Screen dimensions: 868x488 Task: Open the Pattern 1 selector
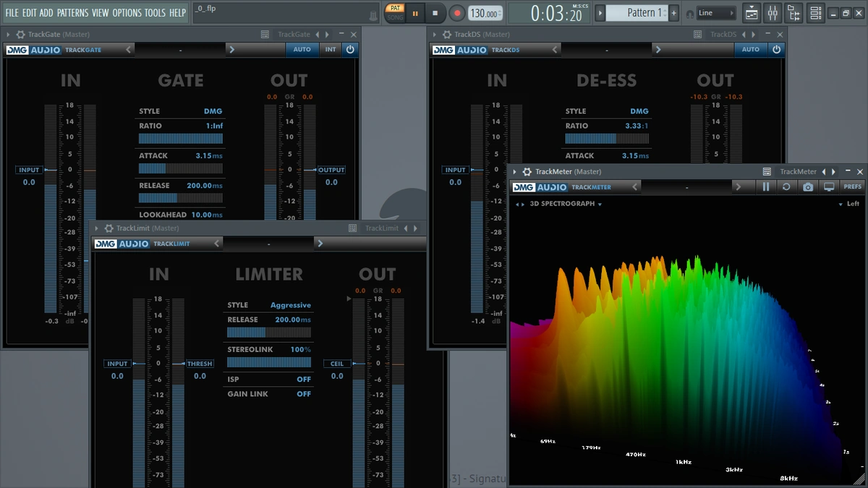point(637,13)
